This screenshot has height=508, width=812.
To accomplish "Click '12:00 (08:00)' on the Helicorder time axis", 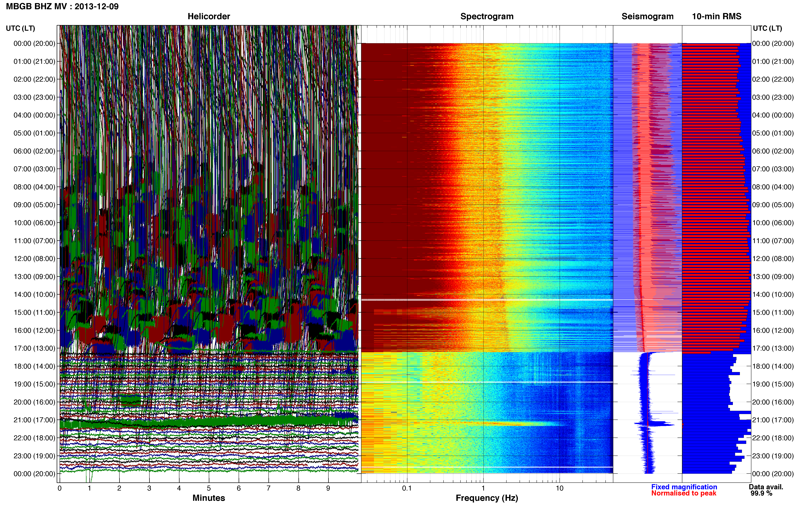I will (34, 259).
